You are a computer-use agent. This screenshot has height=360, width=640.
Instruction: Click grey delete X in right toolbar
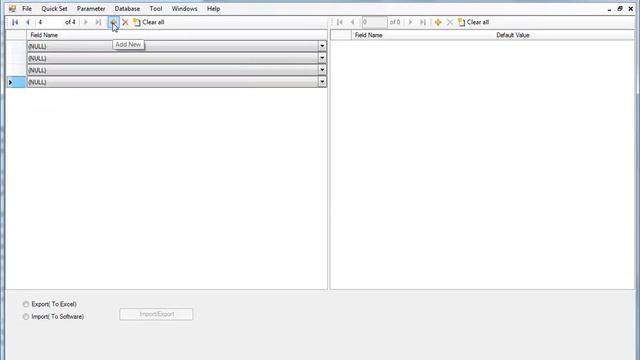pos(450,22)
